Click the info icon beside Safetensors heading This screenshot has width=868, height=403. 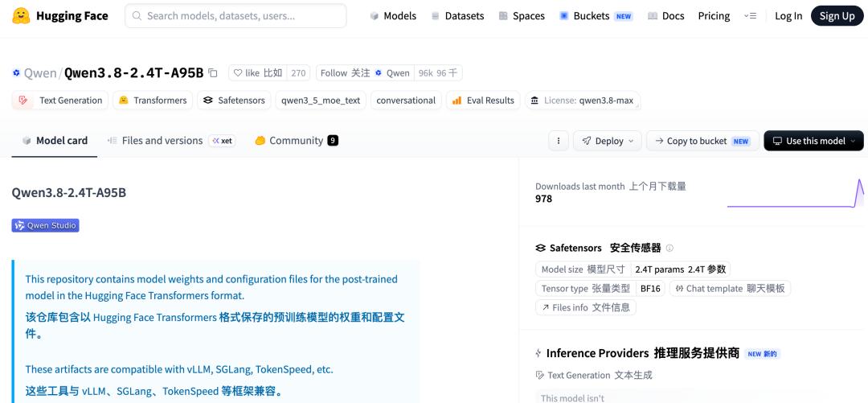tap(669, 249)
